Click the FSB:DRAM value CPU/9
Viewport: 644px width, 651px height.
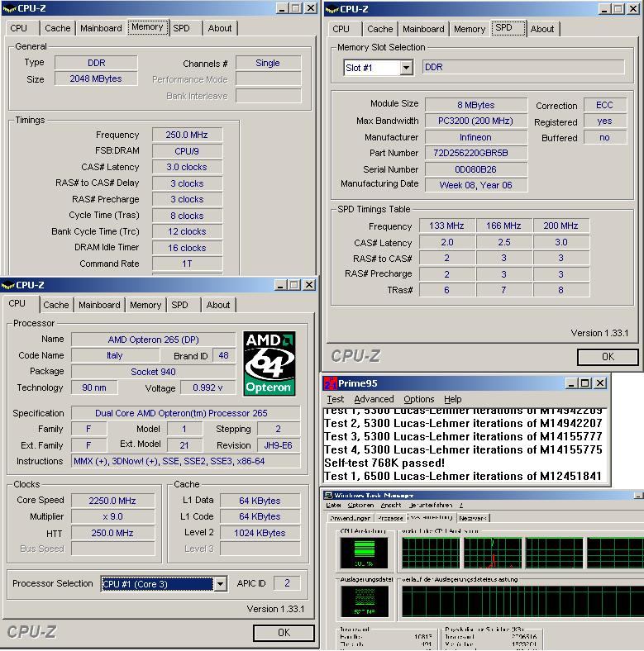187,151
